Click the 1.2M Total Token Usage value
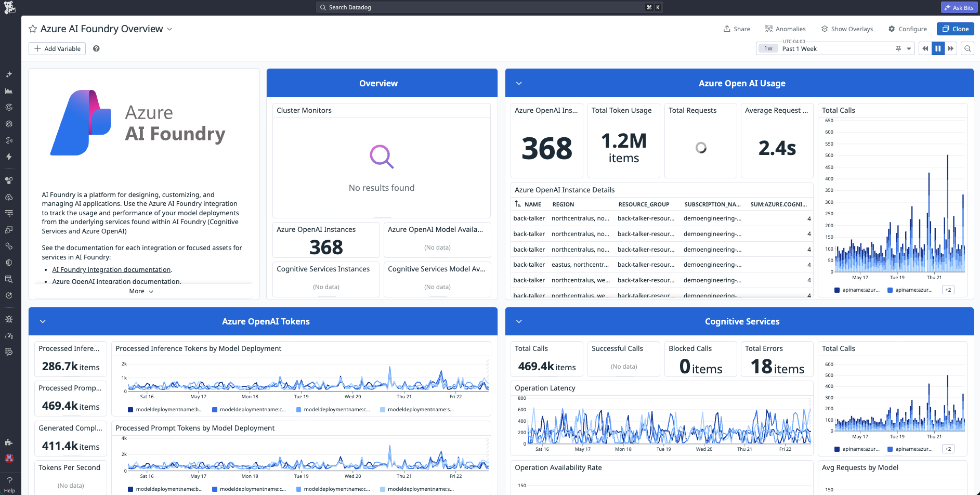This screenshot has width=980, height=495. (x=623, y=148)
